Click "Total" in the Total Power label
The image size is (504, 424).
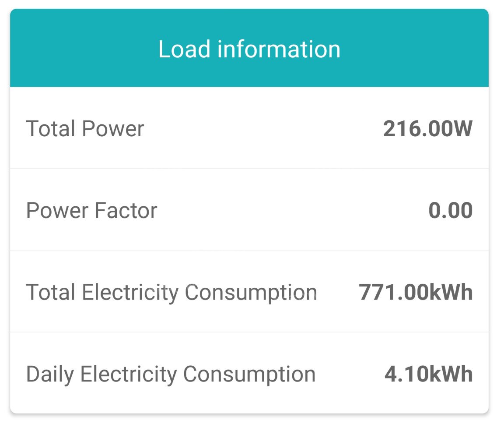click(51, 129)
